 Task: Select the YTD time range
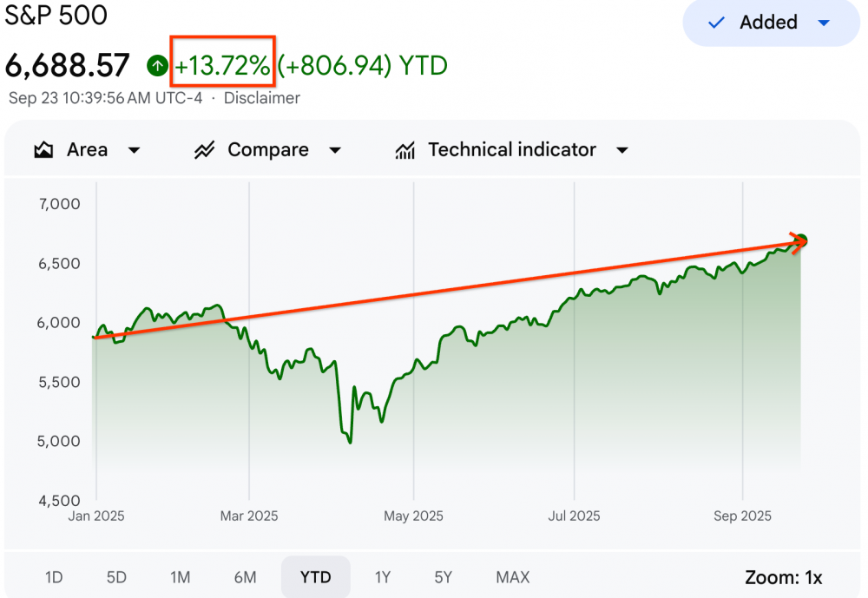click(316, 577)
